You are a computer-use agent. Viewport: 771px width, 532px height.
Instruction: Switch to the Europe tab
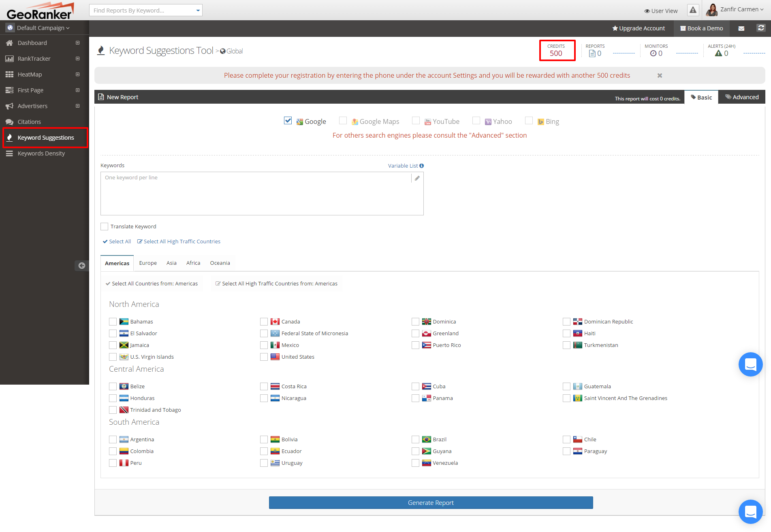pos(148,263)
